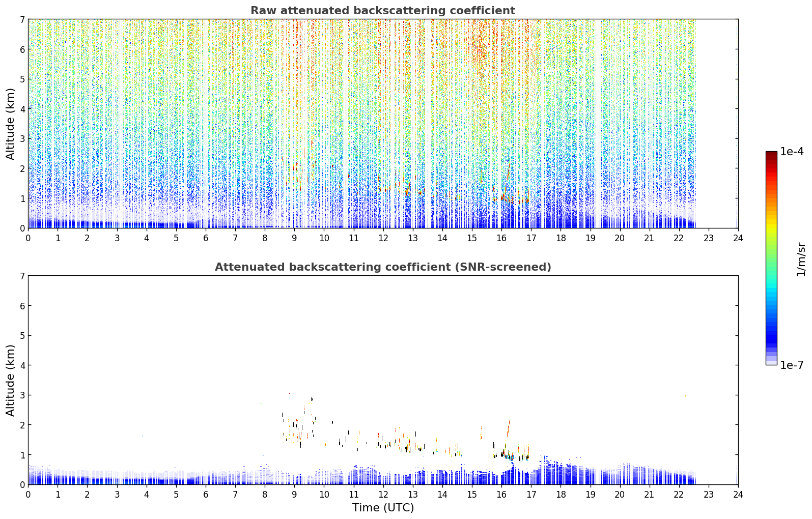Click the 'Time (UTC)' x-axis label
The image size is (812, 519).
(x=383, y=508)
